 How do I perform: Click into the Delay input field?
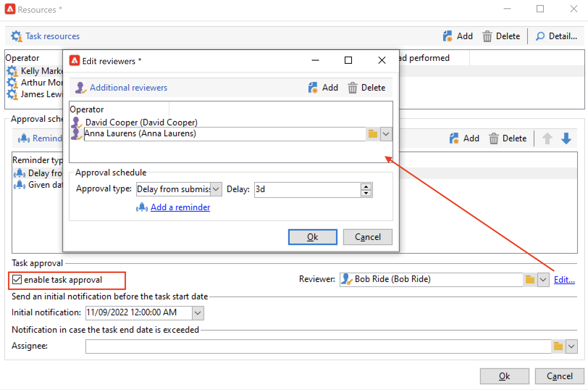coord(307,190)
